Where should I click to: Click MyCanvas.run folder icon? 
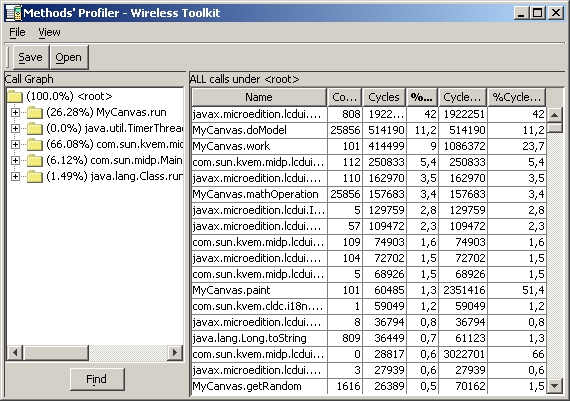point(35,112)
